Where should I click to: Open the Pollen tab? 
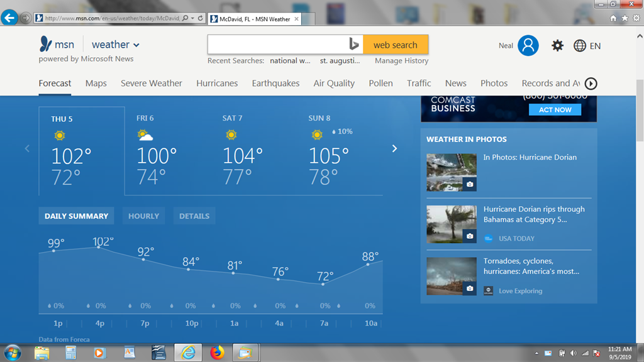(x=380, y=84)
